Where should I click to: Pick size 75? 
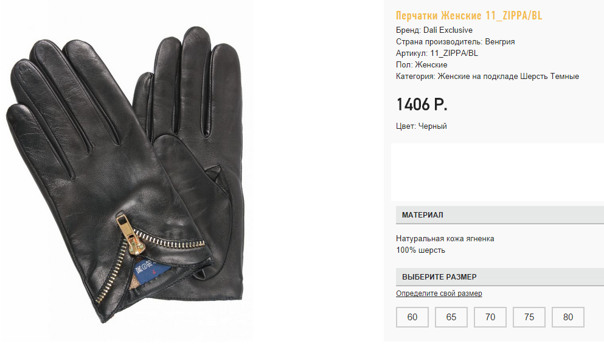tap(529, 317)
